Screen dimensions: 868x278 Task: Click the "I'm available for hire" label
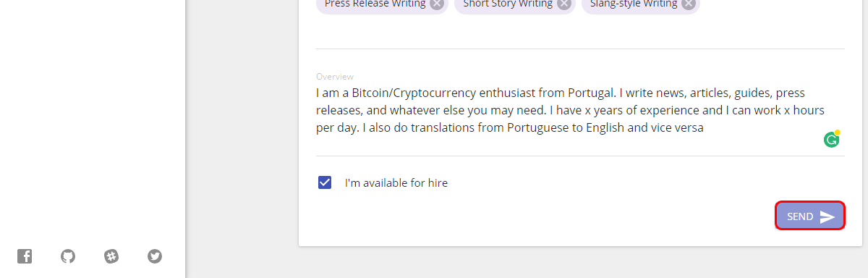point(396,182)
